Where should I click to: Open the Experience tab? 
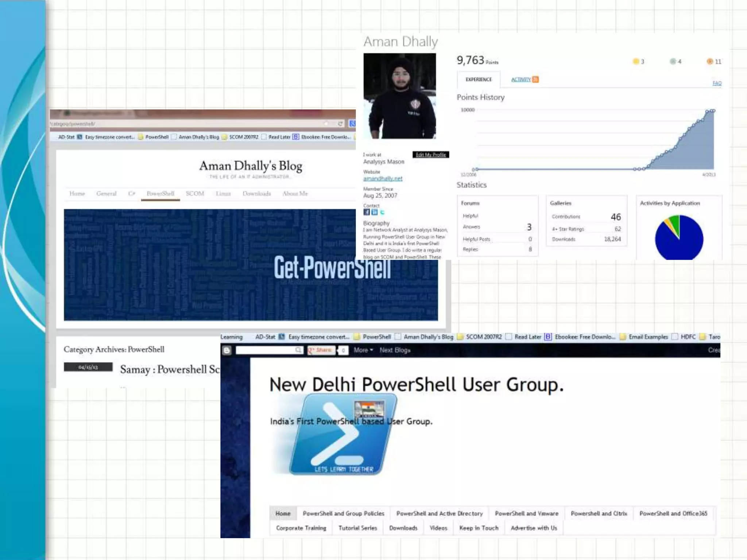[x=479, y=79]
